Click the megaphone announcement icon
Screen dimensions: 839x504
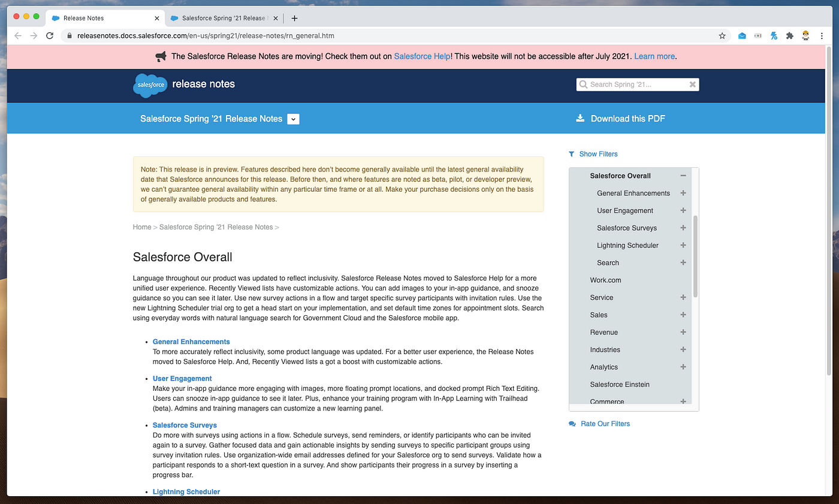pyautogui.click(x=161, y=56)
